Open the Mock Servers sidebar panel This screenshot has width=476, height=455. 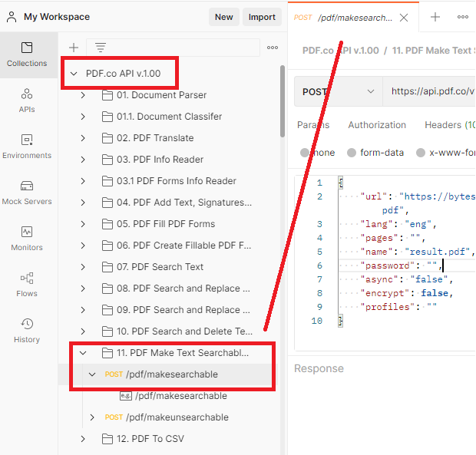pyautogui.click(x=27, y=193)
